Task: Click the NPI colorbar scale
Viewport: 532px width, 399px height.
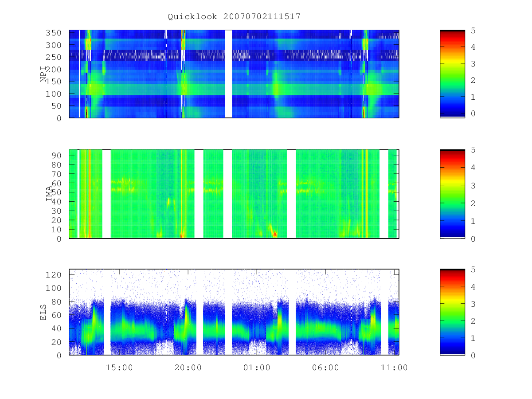Action: pos(452,74)
